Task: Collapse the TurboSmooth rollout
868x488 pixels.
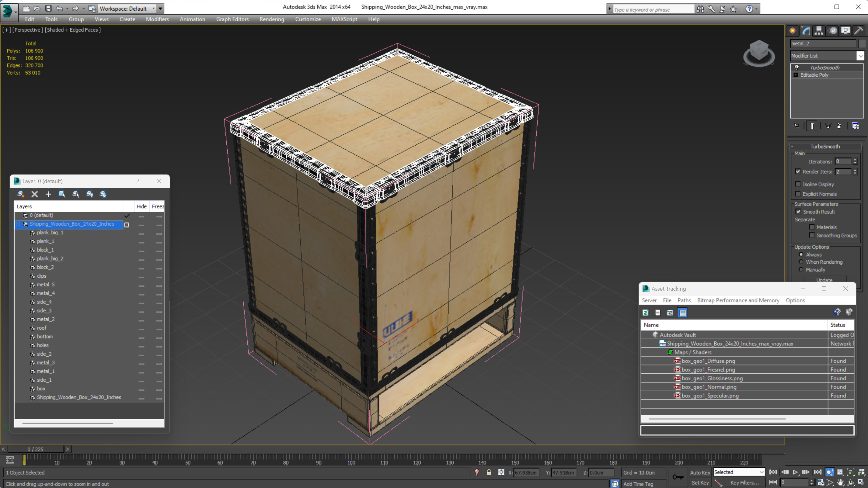Action: pyautogui.click(x=825, y=147)
